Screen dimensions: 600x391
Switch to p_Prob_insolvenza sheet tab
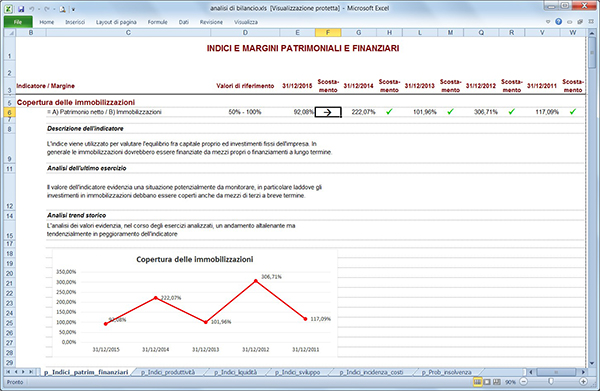446,372
